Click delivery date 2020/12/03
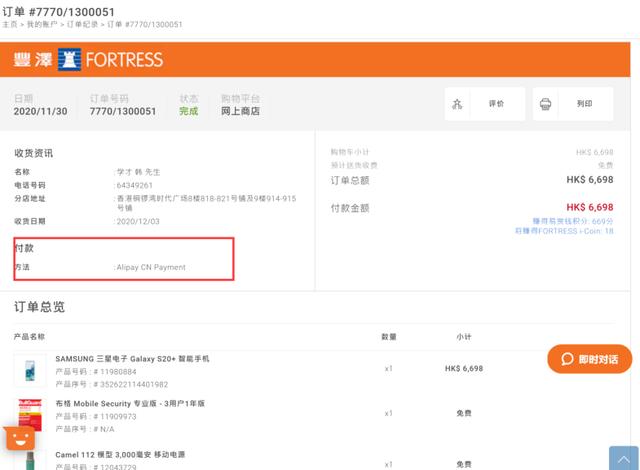Image resolution: width=640 pixels, height=470 pixels. [138, 222]
